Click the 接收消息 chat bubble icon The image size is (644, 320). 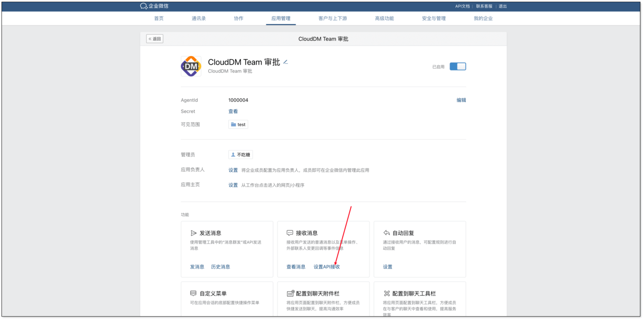[290, 233]
